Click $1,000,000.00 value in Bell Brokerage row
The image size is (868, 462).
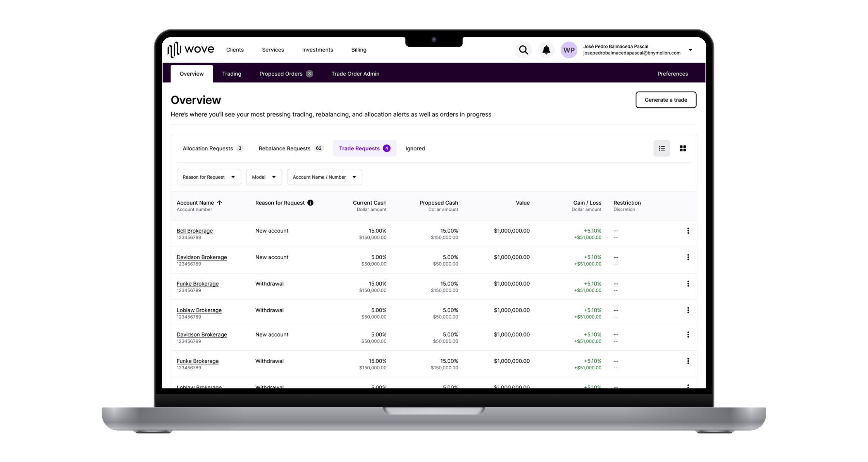click(512, 231)
